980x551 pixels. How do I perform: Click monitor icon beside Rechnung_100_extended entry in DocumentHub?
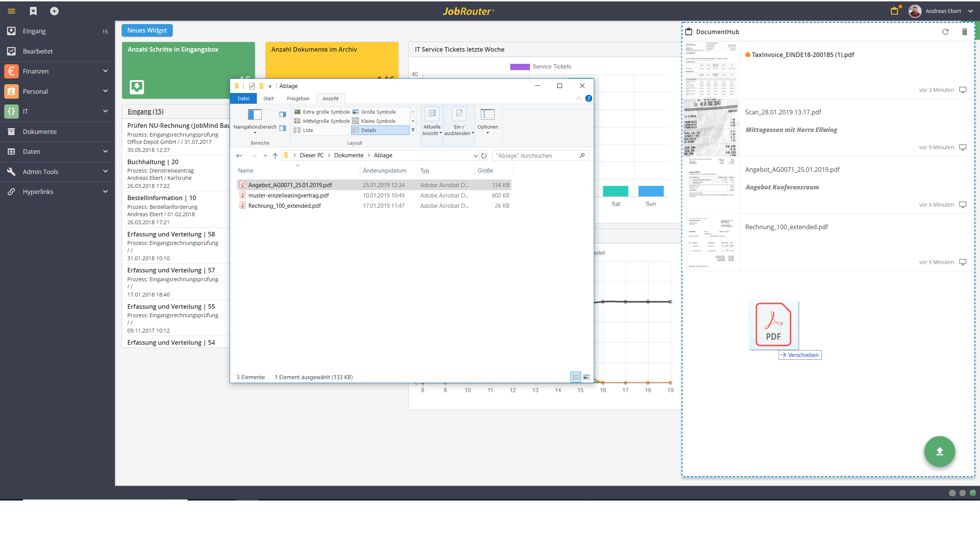963,262
